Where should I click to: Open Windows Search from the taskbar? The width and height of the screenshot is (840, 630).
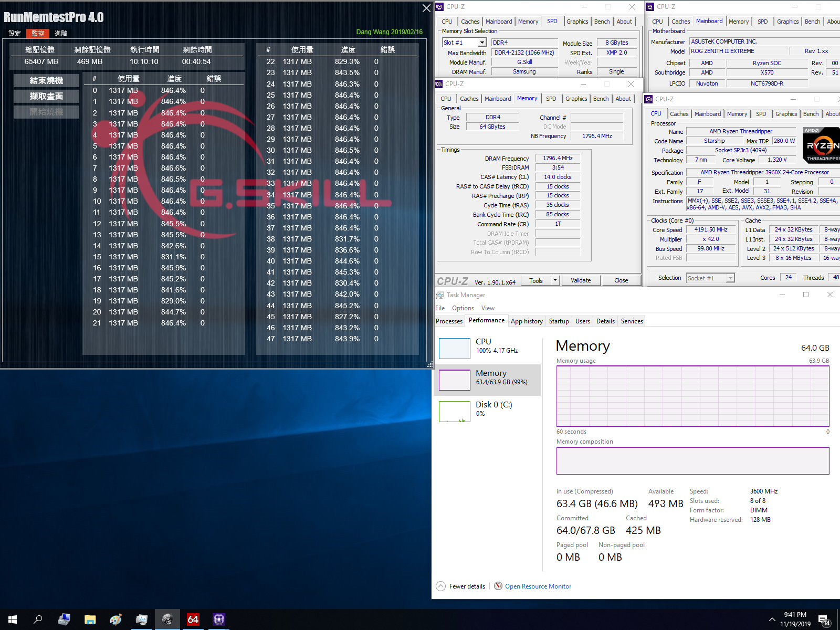[x=37, y=619]
